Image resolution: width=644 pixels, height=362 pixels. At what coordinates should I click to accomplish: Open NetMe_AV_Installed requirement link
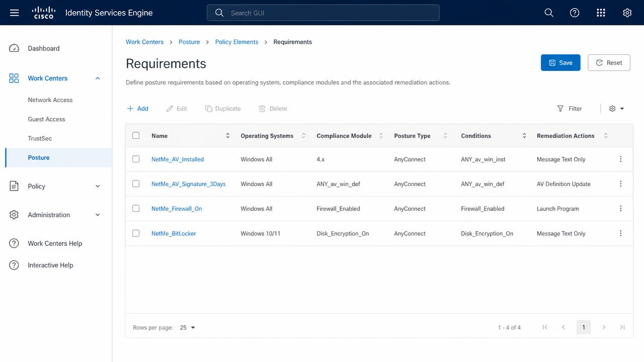coord(178,159)
